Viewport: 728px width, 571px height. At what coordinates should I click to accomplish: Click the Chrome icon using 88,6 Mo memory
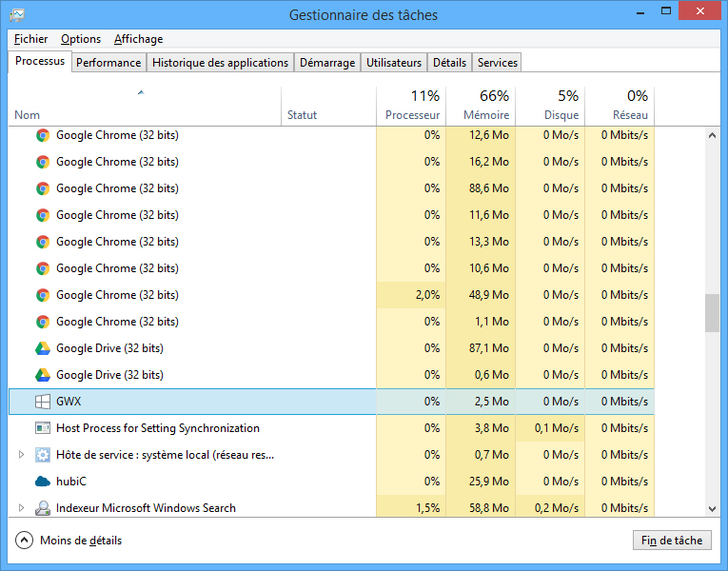pos(43,188)
